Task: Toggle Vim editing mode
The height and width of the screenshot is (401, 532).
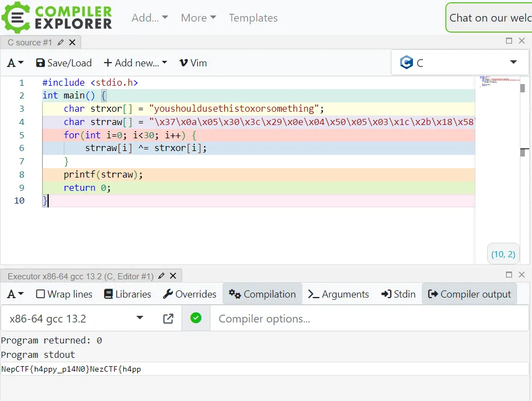Action: coord(193,63)
